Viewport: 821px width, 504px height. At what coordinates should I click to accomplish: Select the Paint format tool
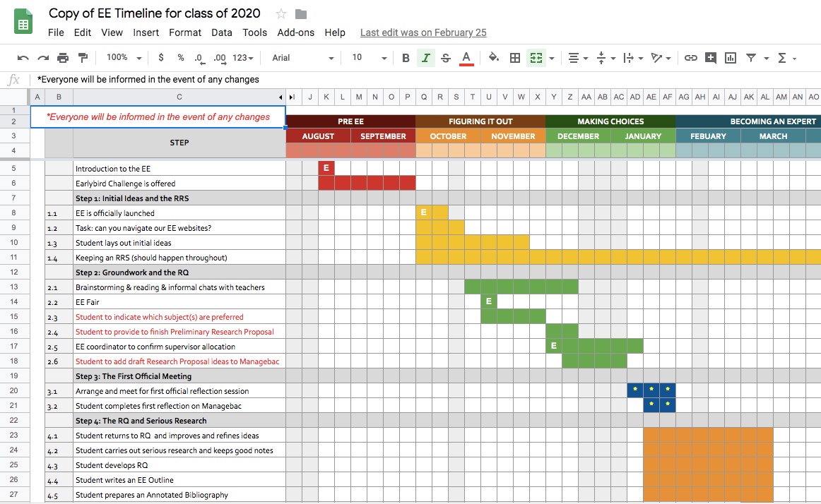tap(83, 58)
